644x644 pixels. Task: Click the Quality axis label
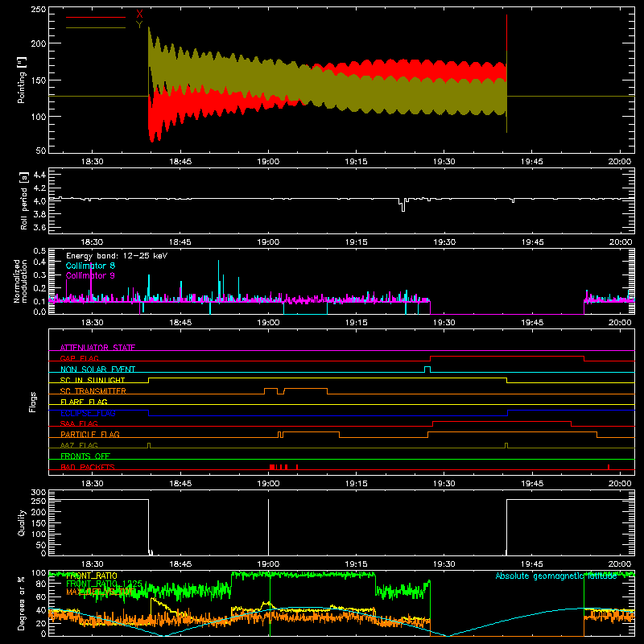pos(22,522)
